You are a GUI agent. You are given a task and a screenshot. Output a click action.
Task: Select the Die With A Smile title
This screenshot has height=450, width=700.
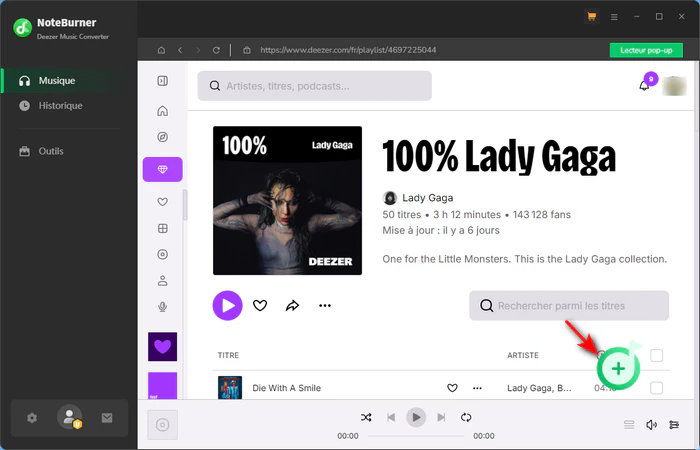pos(286,388)
